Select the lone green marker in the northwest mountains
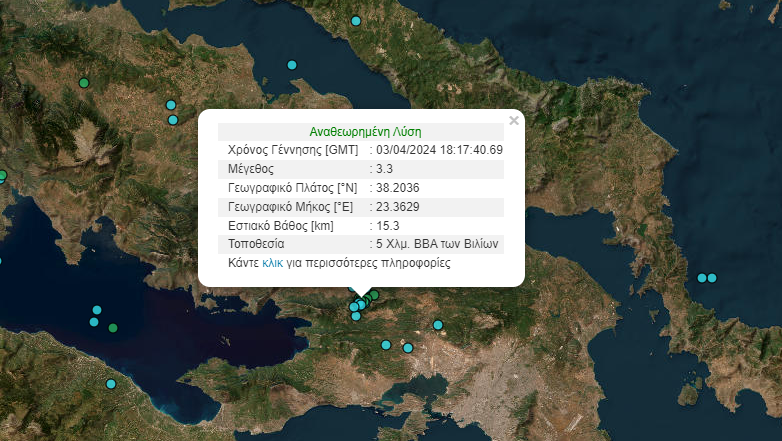 point(84,82)
